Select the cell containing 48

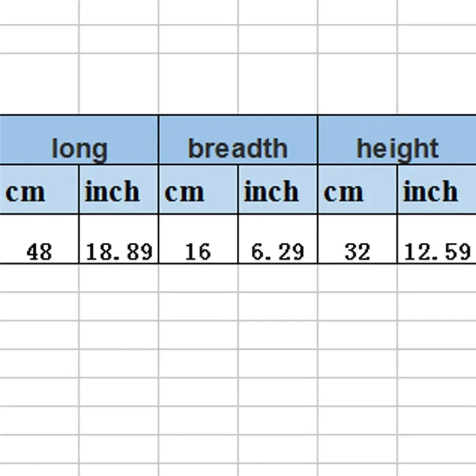[x=39, y=239]
